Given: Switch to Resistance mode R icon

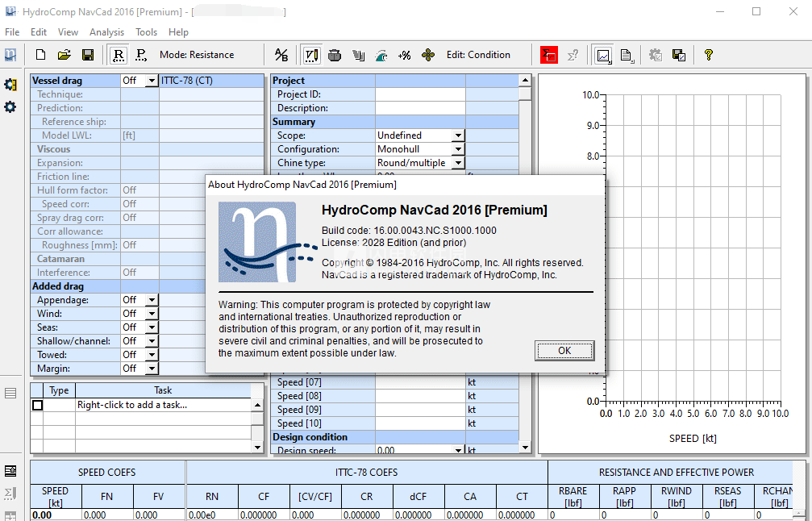Looking at the screenshot, I should pos(119,55).
